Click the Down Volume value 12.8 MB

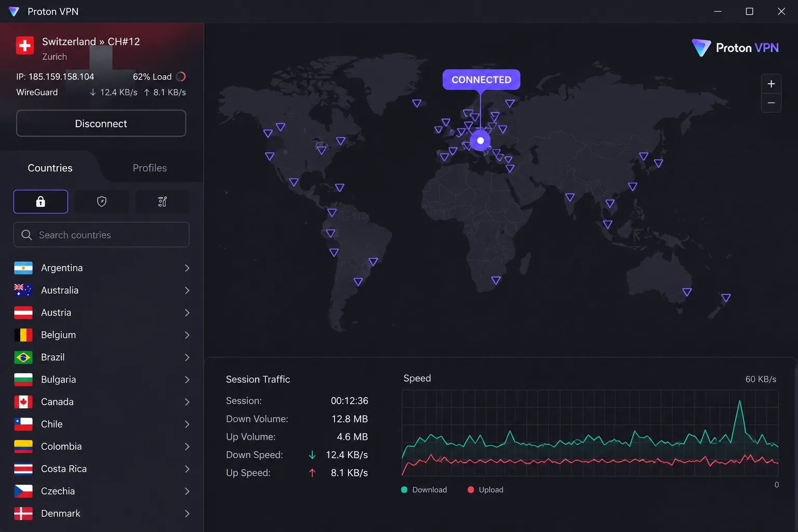(x=350, y=419)
